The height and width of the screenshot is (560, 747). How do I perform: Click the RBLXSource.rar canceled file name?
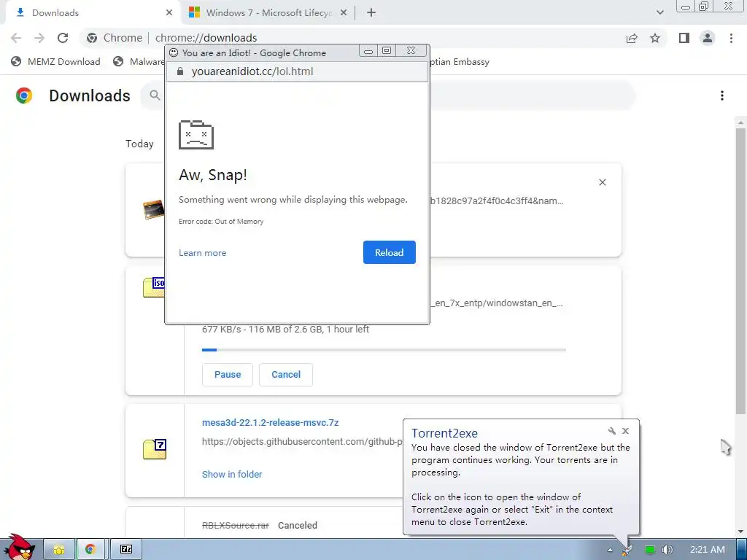click(236, 525)
